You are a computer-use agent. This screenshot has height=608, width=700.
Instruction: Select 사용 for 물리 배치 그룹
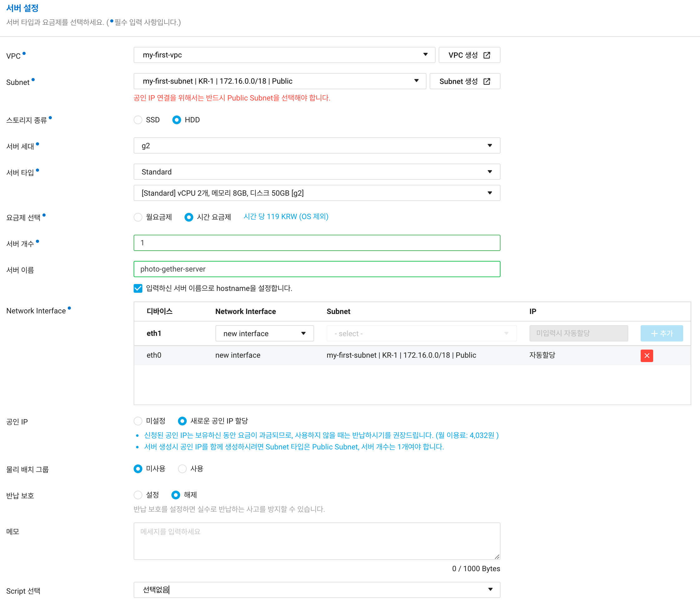point(182,469)
